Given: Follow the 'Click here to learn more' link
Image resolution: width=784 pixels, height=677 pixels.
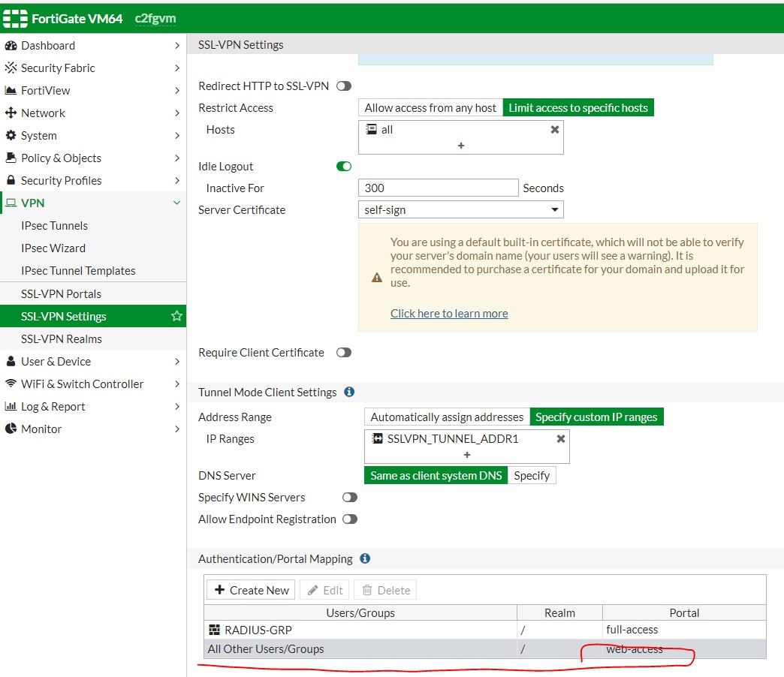Looking at the screenshot, I should coord(449,314).
